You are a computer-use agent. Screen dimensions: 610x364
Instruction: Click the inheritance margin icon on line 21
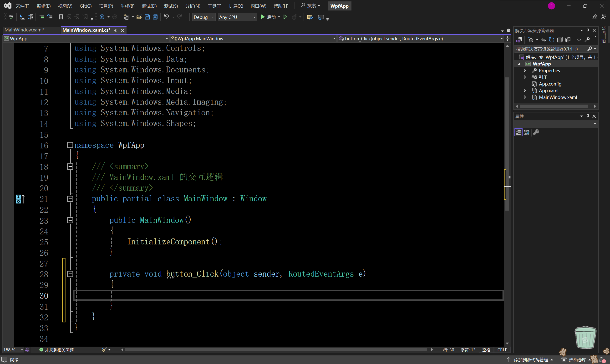20,199
